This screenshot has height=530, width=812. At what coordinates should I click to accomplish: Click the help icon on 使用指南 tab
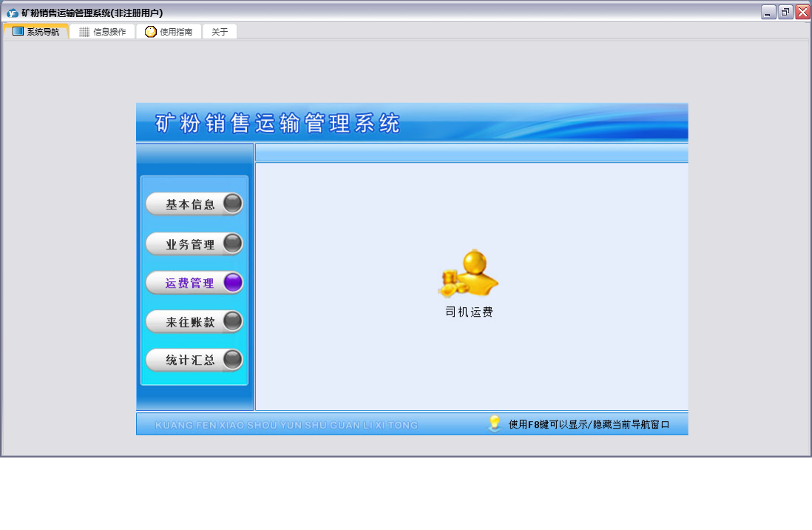(150, 32)
